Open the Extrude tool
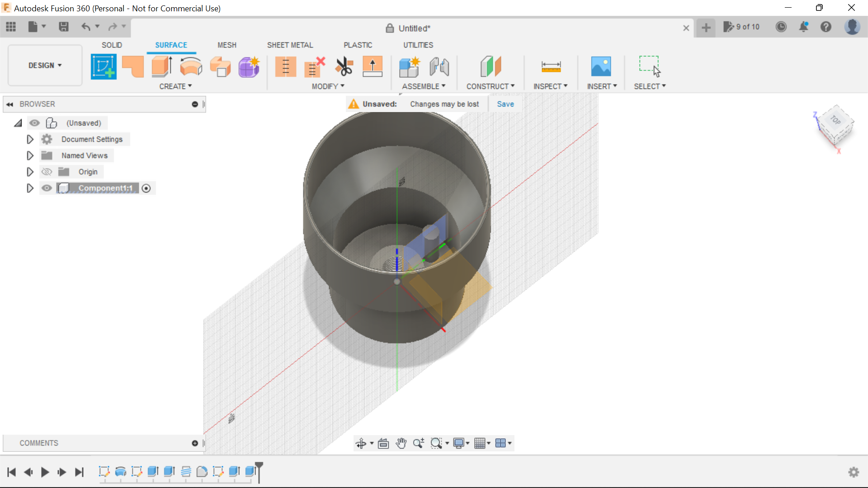This screenshot has height=488, width=868. (161, 66)
